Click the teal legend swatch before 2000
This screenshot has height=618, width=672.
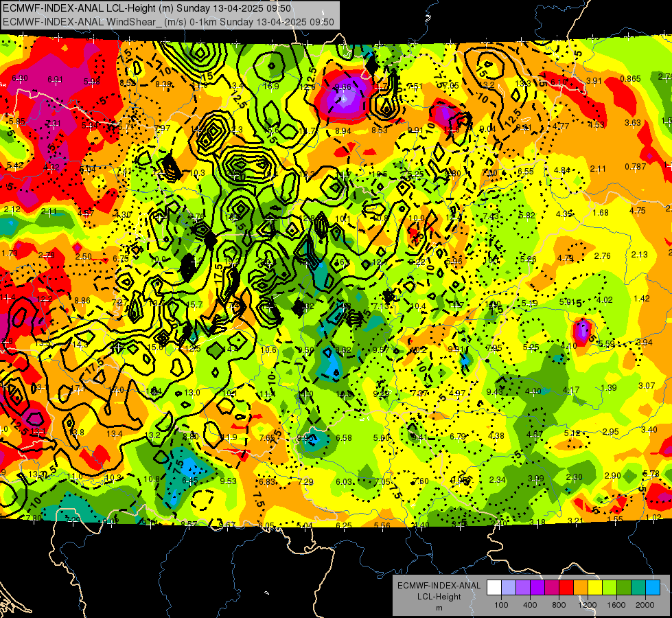638,588
